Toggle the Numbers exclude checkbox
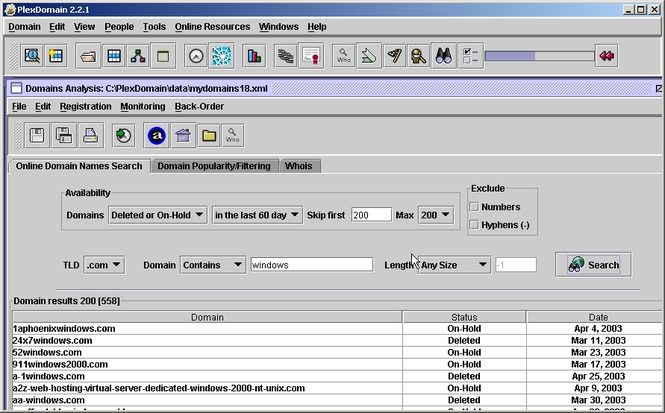The width and height of the screenshot is (665, 413). 474,207
